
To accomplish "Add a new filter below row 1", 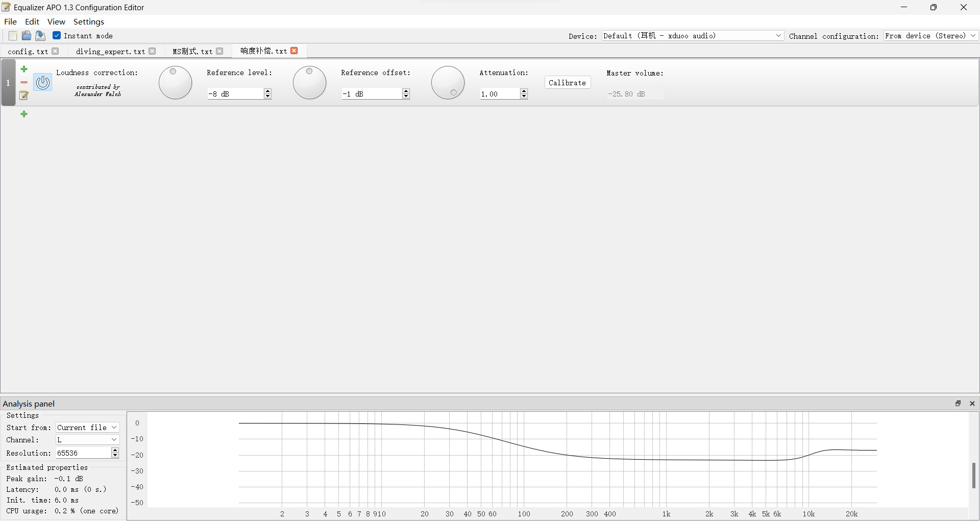I will click(x=24, y=114).
